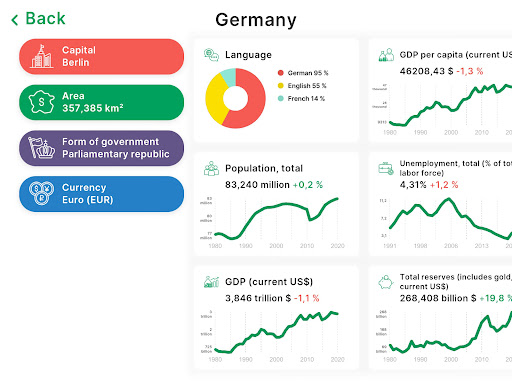Select the Capital Berlin red card
512x384 pixels.
102,56
